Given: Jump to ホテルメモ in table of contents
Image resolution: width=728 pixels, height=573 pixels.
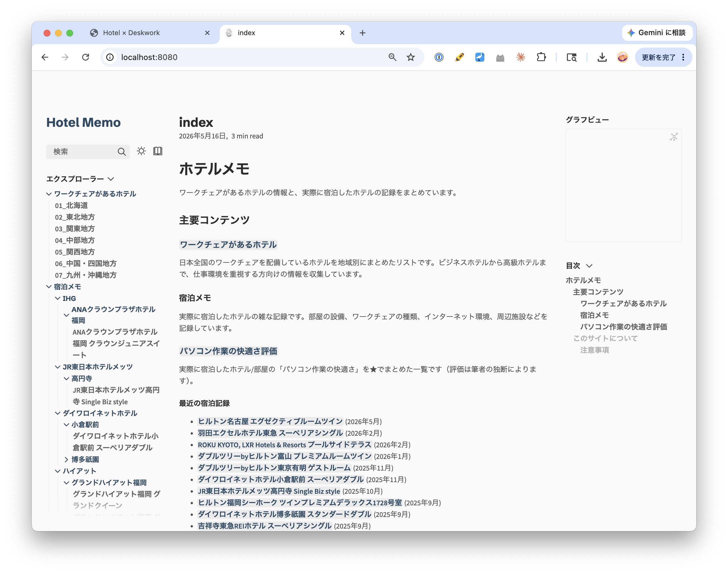Looking at the screenshot, I should [x=583, y=280].
